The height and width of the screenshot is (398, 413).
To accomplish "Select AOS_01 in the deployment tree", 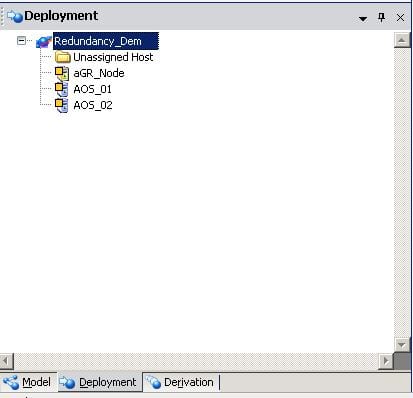I will (93, 89).
